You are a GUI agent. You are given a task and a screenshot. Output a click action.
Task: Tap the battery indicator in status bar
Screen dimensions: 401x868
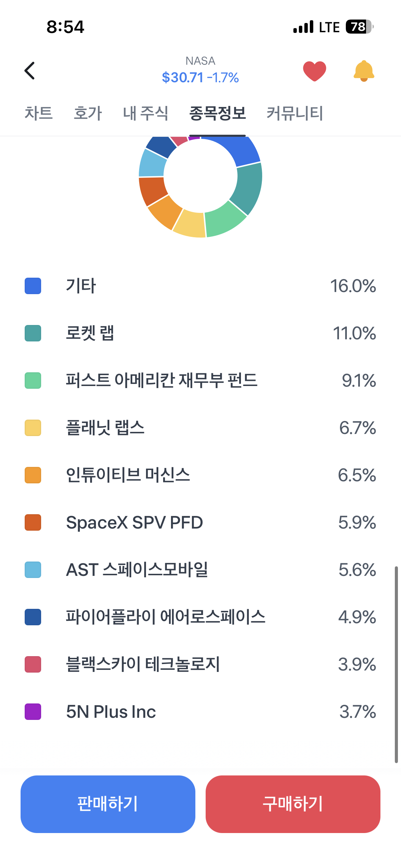(x=360, y=27)
